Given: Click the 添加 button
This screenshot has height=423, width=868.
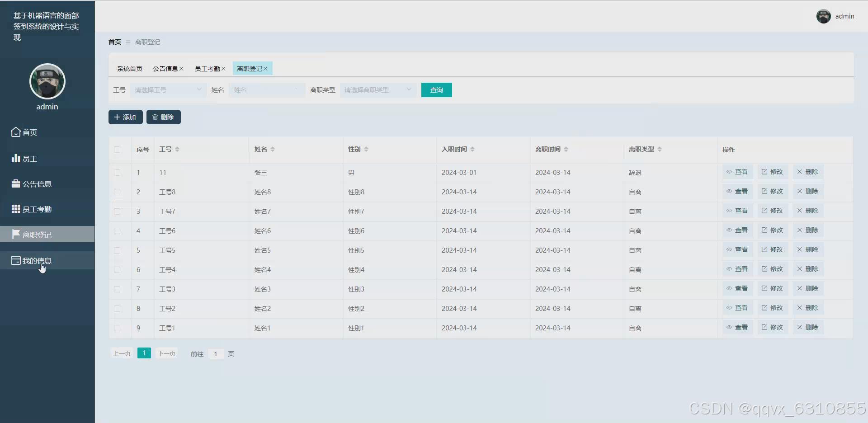Looking at the screenshot, I should 126,117.
